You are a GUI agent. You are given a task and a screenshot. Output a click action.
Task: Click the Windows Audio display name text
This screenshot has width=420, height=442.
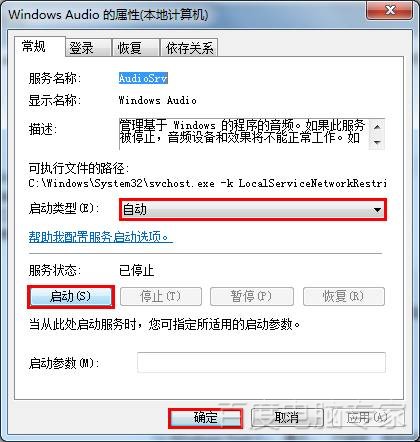(157, 100)
